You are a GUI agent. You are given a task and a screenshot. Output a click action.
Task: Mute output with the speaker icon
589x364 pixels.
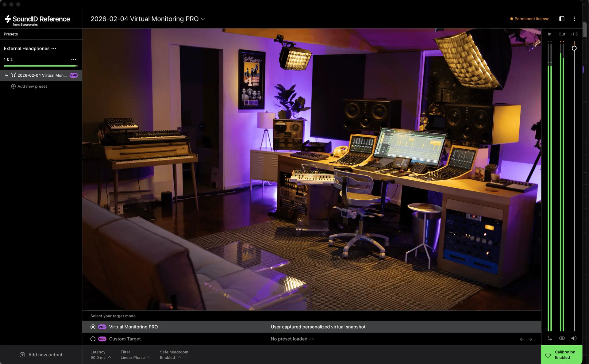[x=574, y=338]
